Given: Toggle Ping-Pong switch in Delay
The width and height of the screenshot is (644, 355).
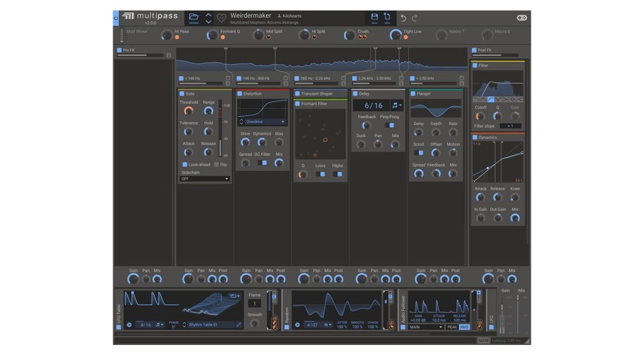Looking at the screenshot, I should click(x=389, y=125).
